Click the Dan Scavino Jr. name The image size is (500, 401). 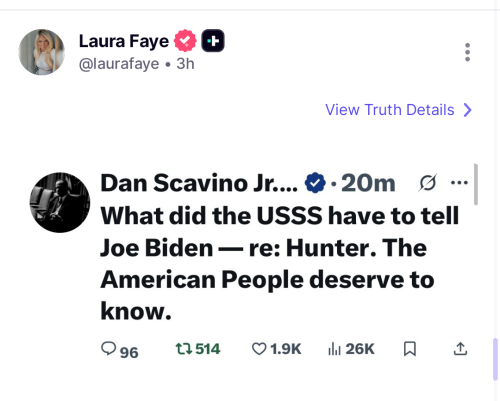click(199, 183)
